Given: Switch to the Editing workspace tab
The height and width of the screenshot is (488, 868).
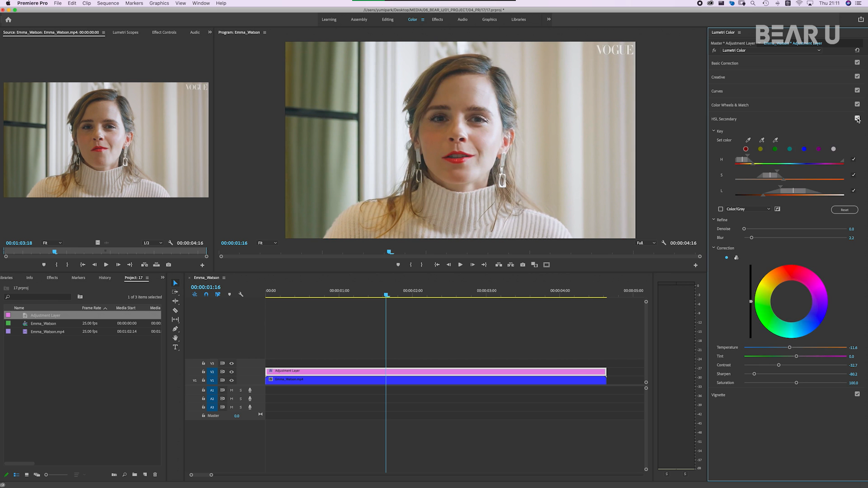Looking at the screenshot, I should 387,19.
